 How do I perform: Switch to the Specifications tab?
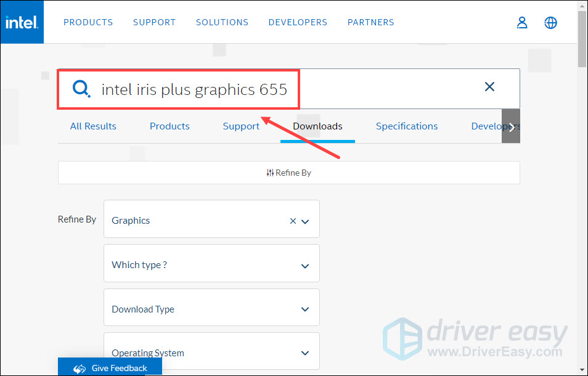pos(407,126)
